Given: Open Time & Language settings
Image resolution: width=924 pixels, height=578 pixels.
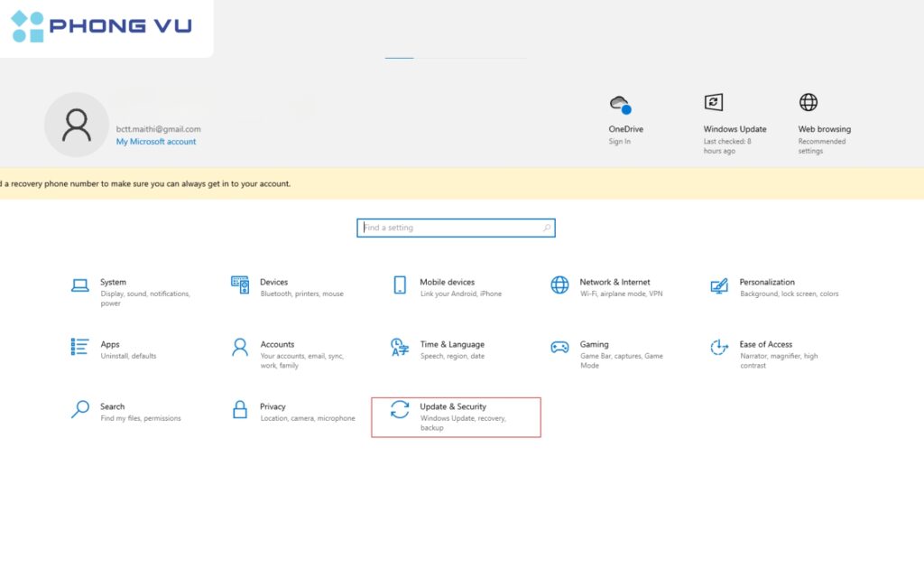Looking at the screenshot, I should [451, 344].
